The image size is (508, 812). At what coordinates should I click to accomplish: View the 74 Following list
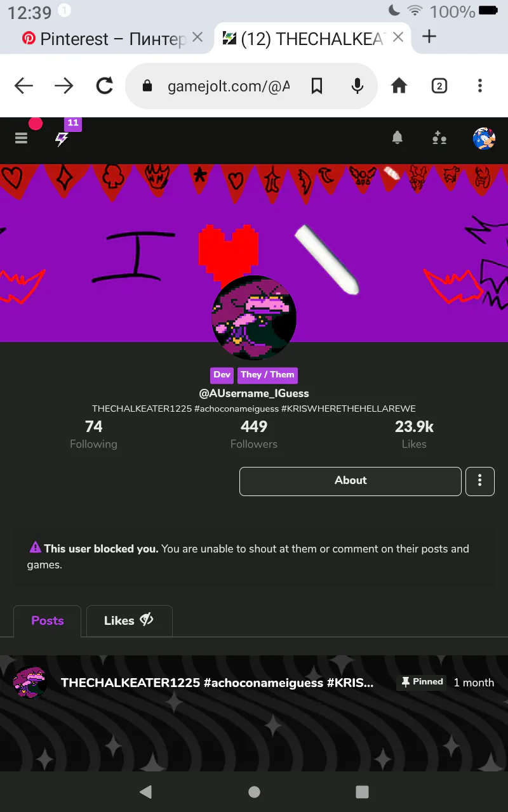click(93, 435)
